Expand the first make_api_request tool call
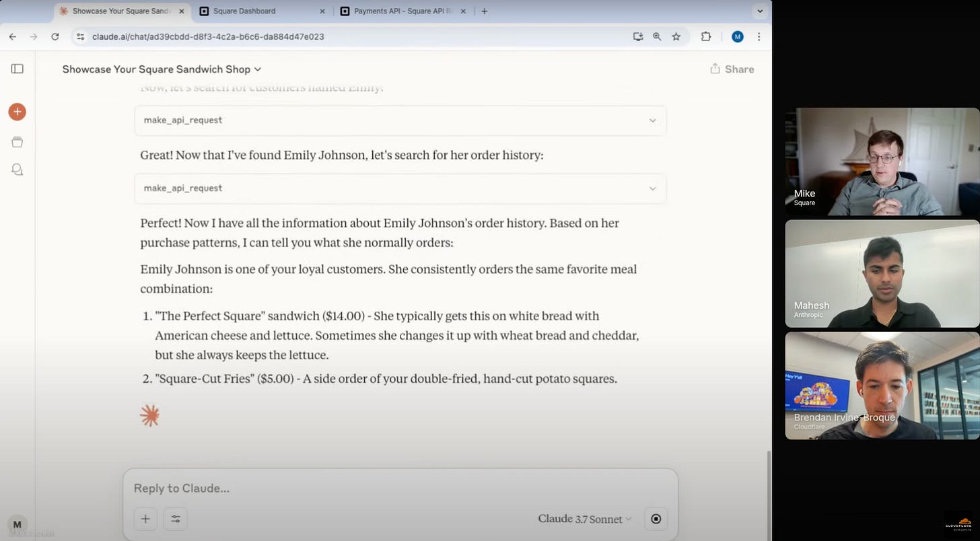980x541 pixels. [x=400, y=120]
